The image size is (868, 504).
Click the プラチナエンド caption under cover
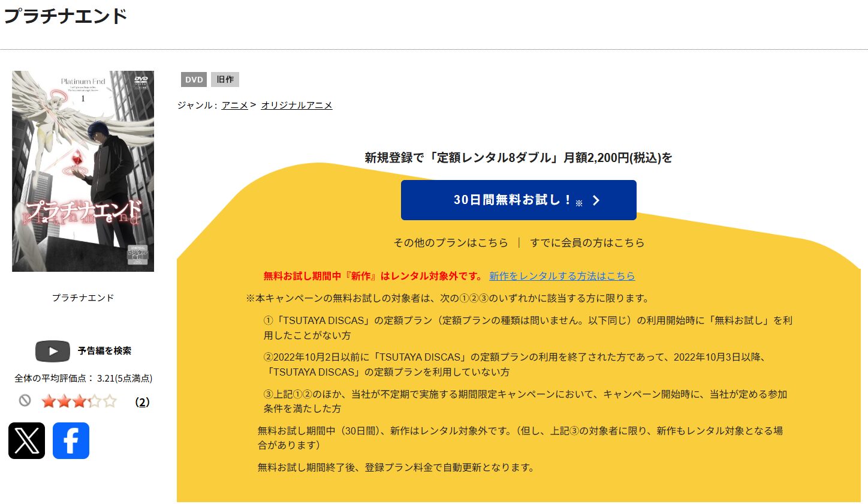[x=83, y=298]
